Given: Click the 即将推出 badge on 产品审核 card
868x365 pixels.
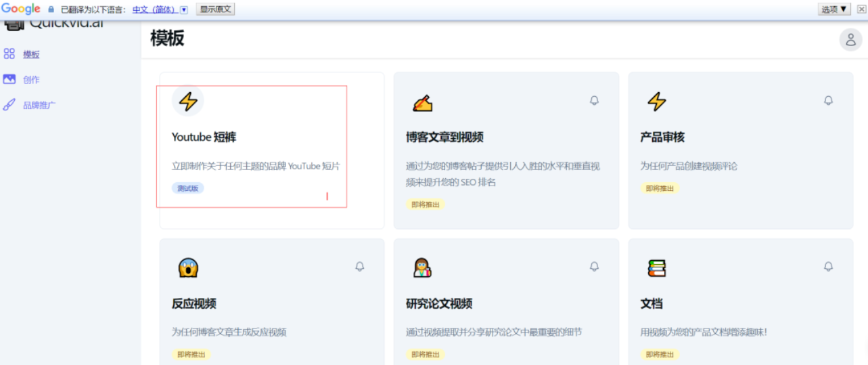Looking at the screenshot, I should coord(660,188).
